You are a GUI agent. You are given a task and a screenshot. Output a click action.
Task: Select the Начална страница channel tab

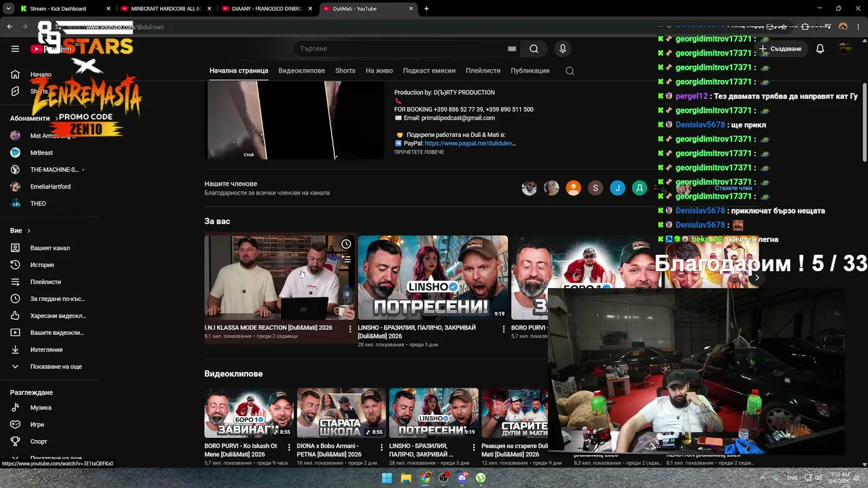pos(239,70)
